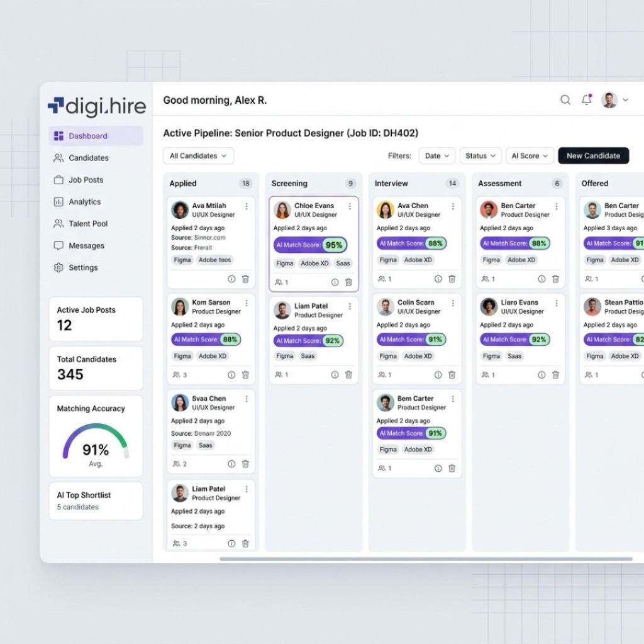Open the Status filter dropdown

click(x=480, y=156)
